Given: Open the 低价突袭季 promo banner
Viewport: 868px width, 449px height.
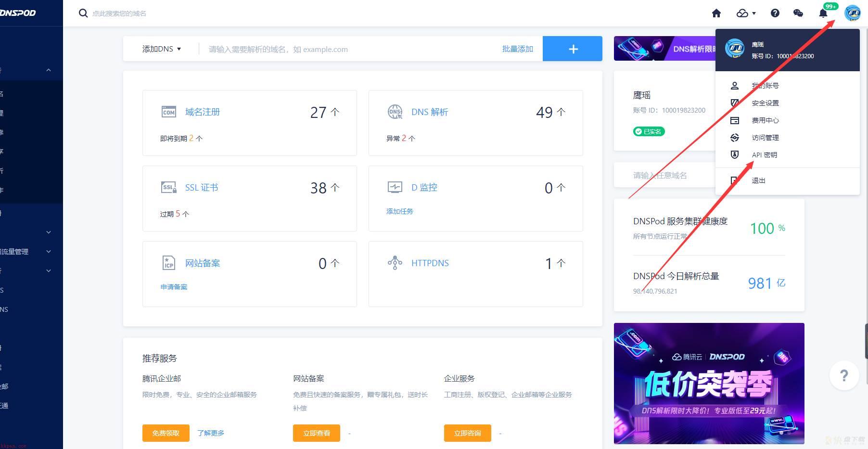Looking at the screenshot, I should pyautogui.click(x=709, y=384).
